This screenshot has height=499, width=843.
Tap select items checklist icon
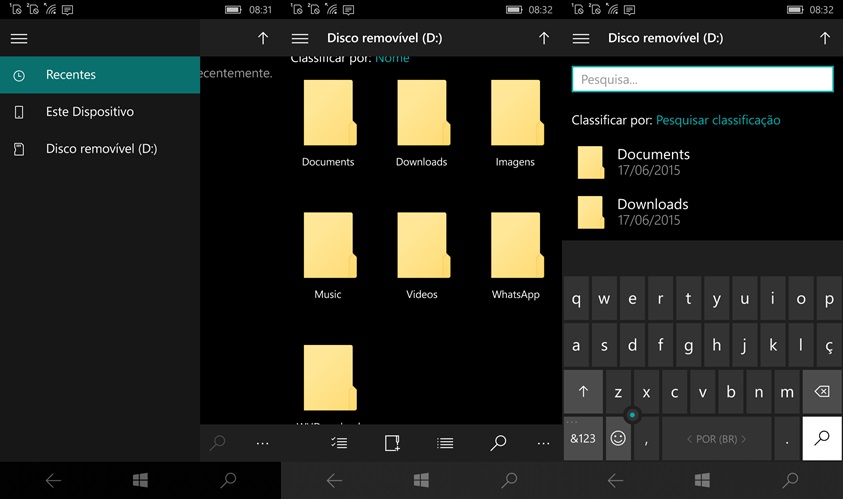(339, 443)
